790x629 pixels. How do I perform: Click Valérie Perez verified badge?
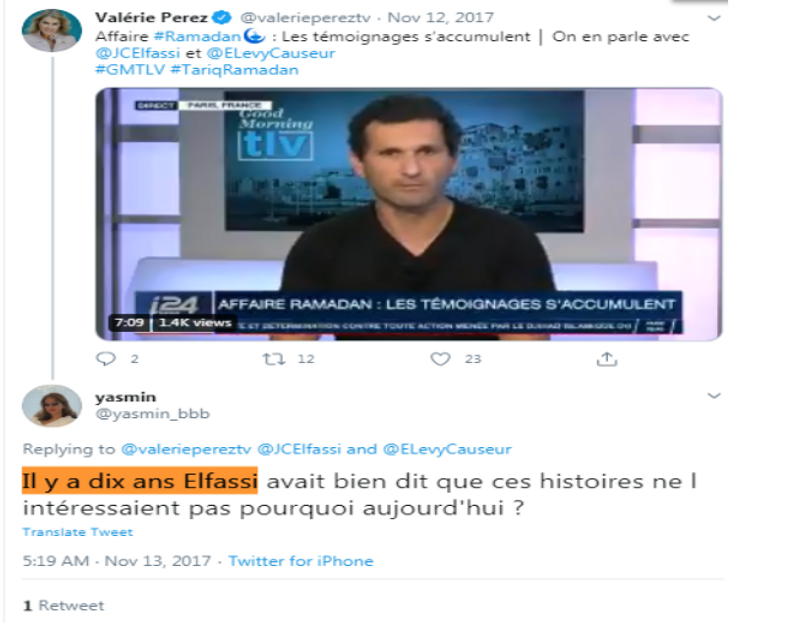[x=222, y=18]
